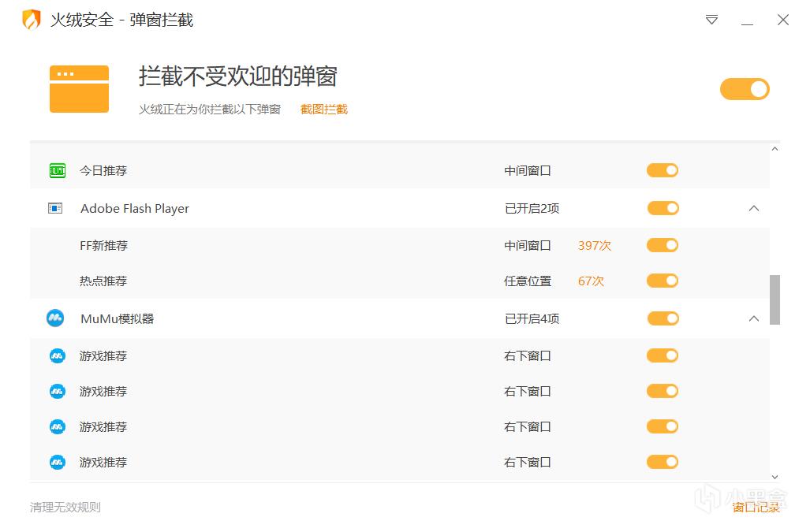Image resolution: width=810 pixels, height=532 pixels.
Task: Collapse the Adobe Flash Player entry
Action: (753, 208)
